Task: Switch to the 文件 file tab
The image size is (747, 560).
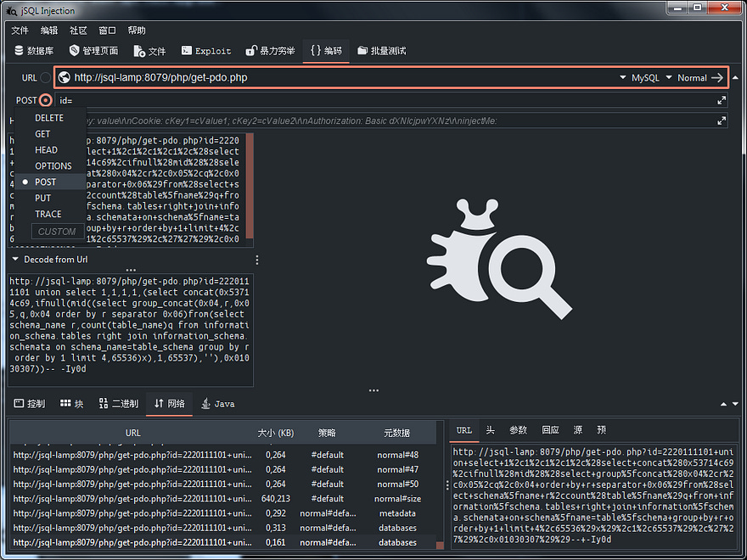Action: (149, 51)
